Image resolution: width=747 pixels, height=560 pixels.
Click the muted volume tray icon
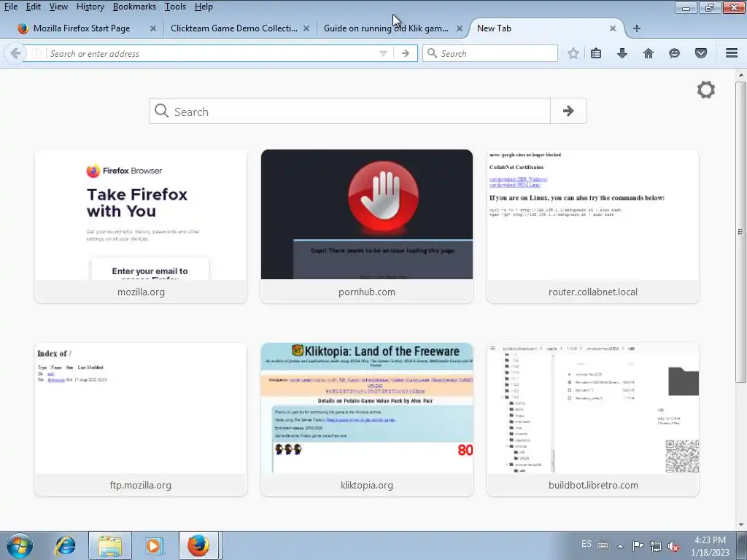coord(673,546)
